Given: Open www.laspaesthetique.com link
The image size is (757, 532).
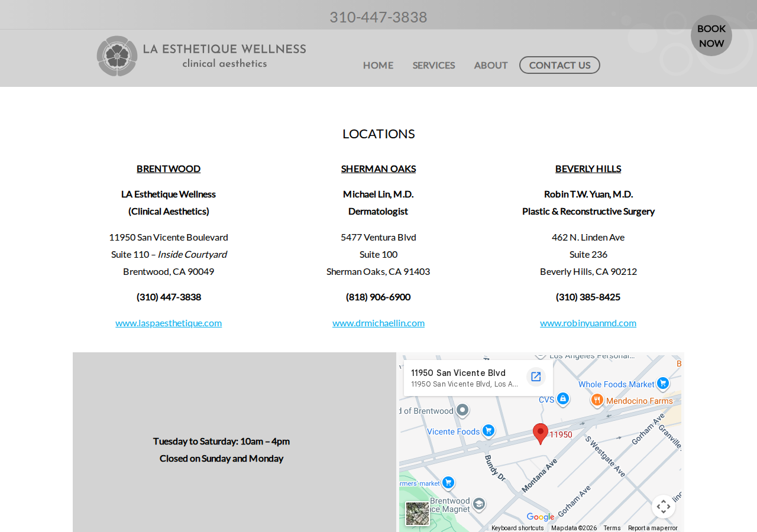Looking at the screenshot, I should 169,323.
